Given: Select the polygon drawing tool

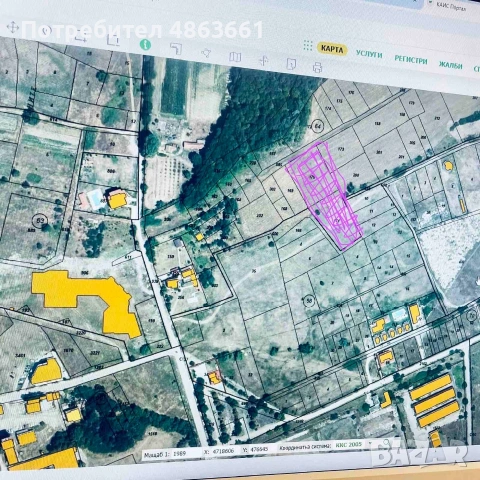Looking at the screenshot, I should tap(206, 53).
